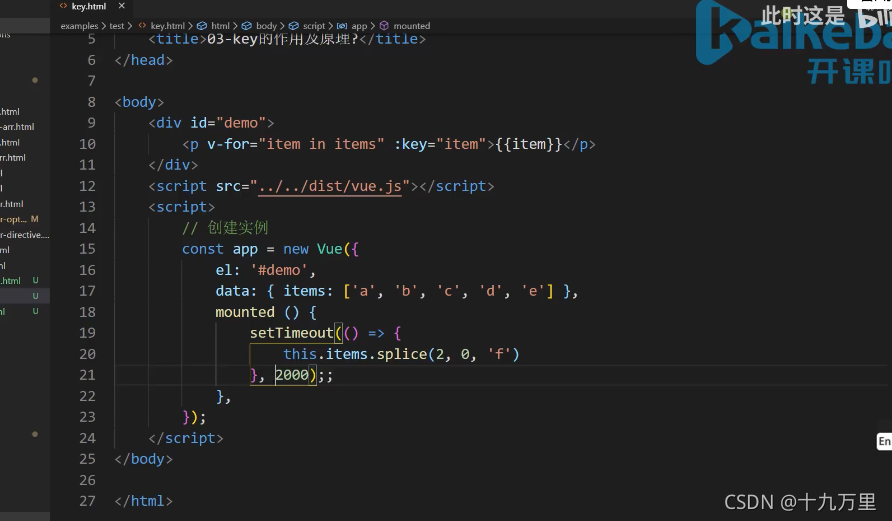Open -arr.html file in the explorer sidebar
The height and width of the screenshot is (521, 892).
tap(17, 127)
